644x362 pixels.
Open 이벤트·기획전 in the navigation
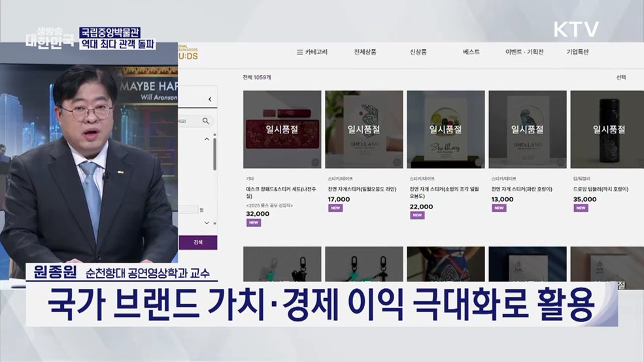[x=524, y=52]
